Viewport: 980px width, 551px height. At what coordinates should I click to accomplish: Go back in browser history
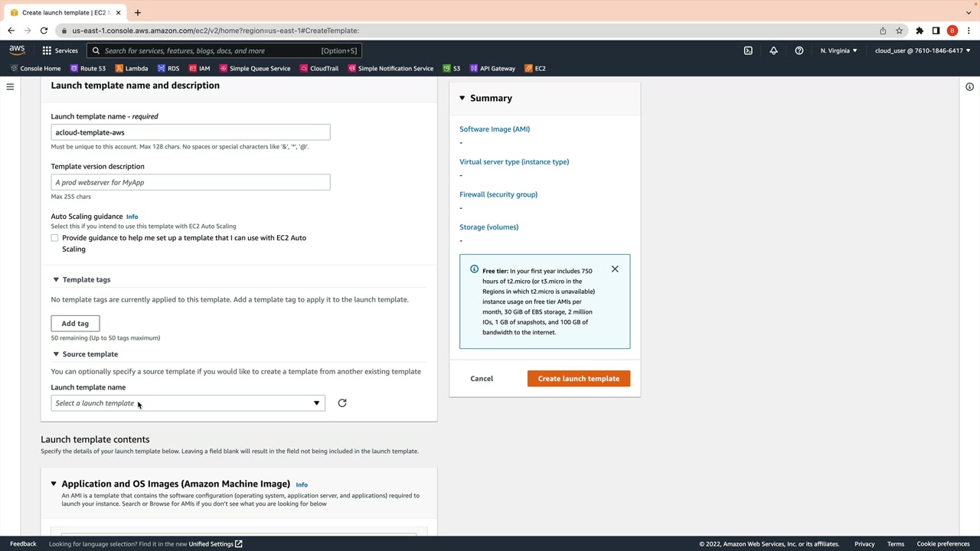(x=11, y=31)
